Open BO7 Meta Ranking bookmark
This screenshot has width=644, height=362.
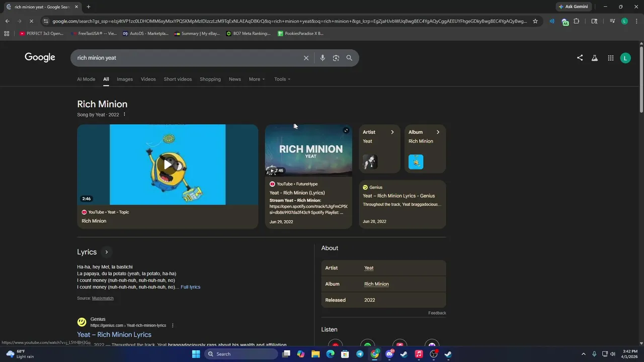click(249, 34)
